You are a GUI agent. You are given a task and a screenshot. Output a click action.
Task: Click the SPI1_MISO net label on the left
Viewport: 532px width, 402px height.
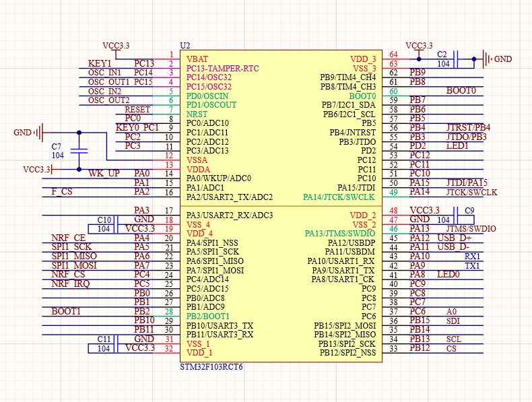pyautogui.click(x=74, y=256)
